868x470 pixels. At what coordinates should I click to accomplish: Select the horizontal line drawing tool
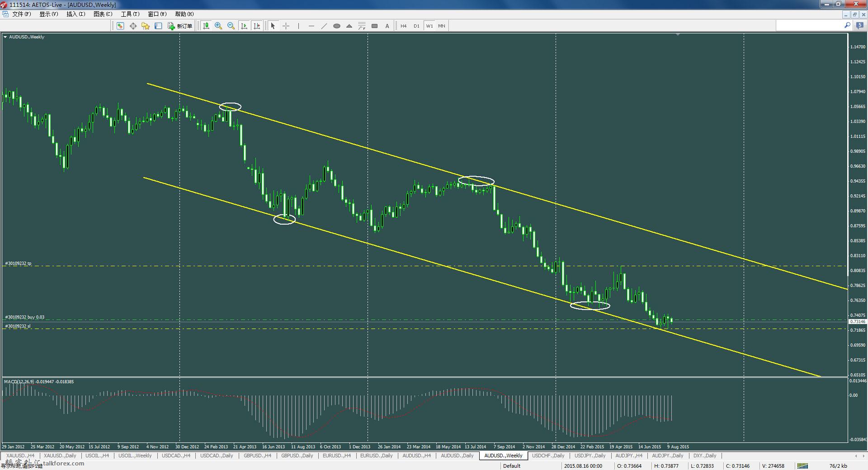click(311, 26)
